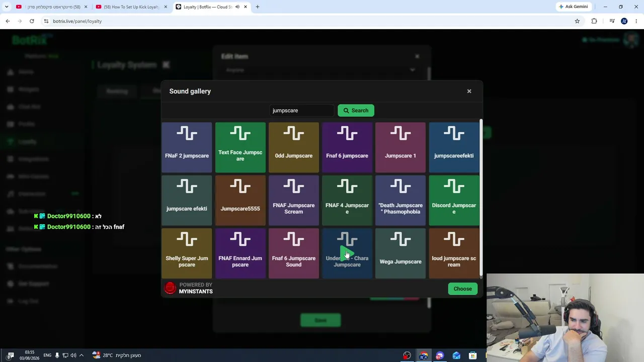Screen dimensions: 644x362
Task: Choose the "jumpscare efekti" two-word tile
Action: click(x=187, y=201)
